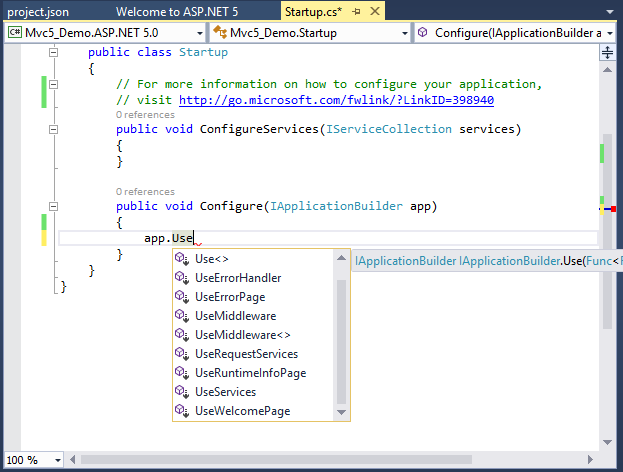623x472 pixels.
Task: Click the horizontal scroll left arrow
Action: (x=73, y=460)
